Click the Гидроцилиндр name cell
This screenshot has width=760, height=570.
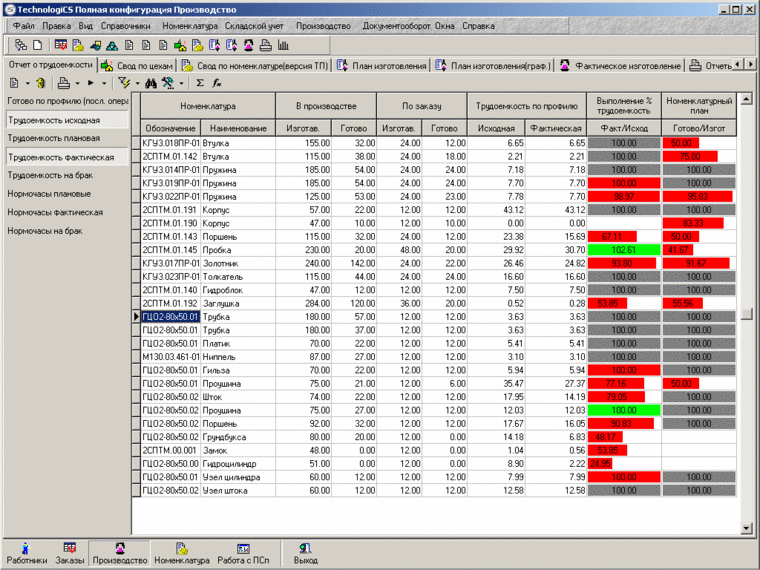[238, 464]
